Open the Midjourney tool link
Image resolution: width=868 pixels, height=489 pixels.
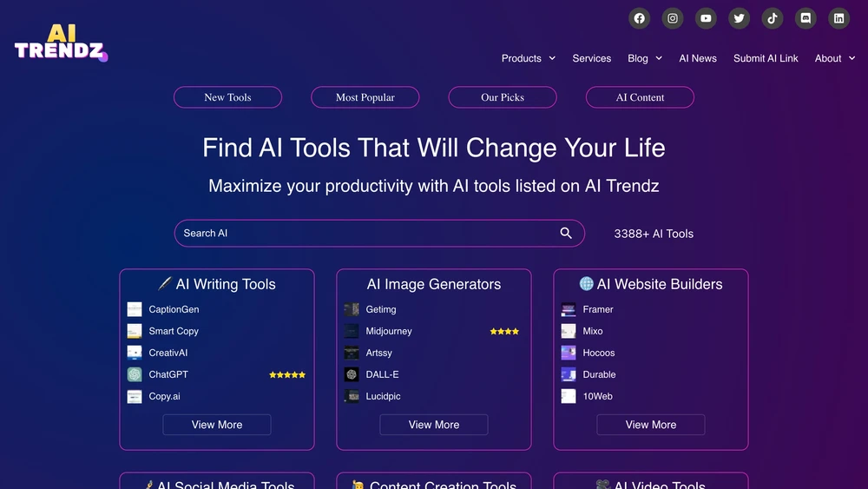389,331
